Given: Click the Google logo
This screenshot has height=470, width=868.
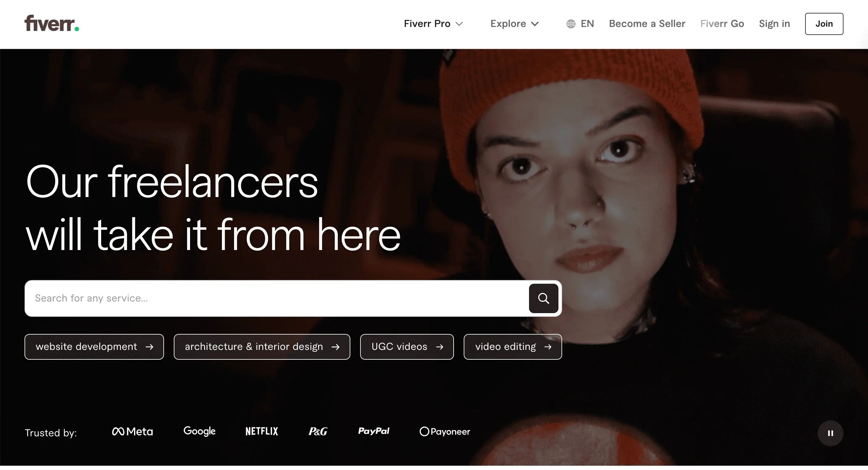Looking at the screenshot, I should 199,432.
